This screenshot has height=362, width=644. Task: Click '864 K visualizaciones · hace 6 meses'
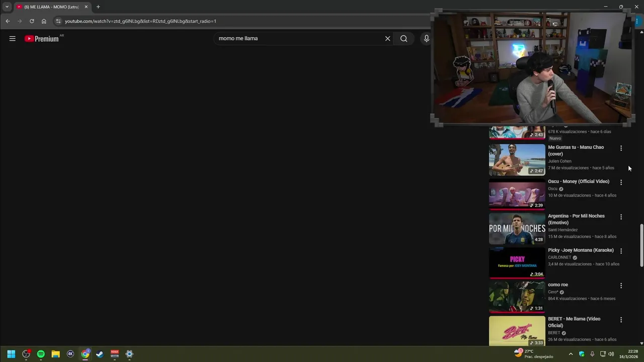pyautogui.click(x=582, y=299)
